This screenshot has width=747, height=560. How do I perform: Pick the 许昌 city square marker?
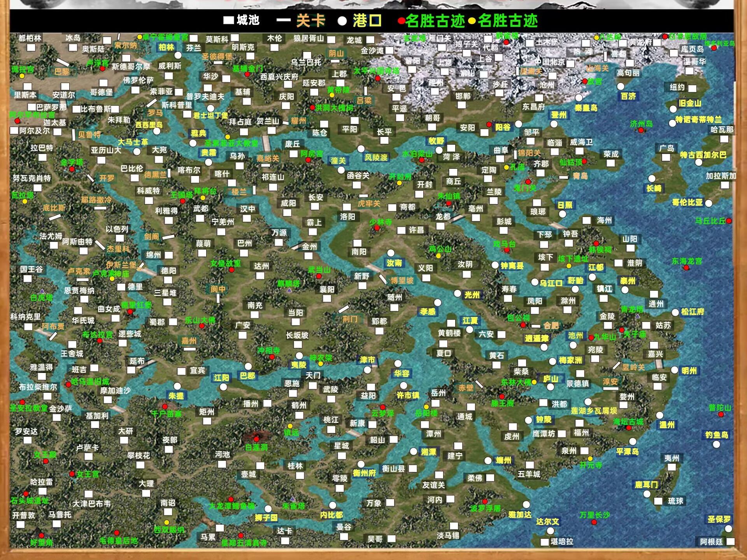click(x=401, y=230)
